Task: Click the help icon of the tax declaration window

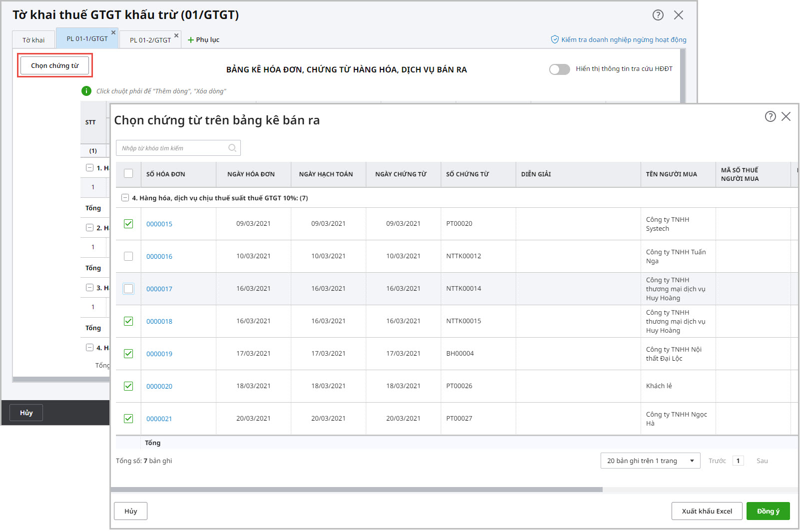Action: [x=658, y=15]
